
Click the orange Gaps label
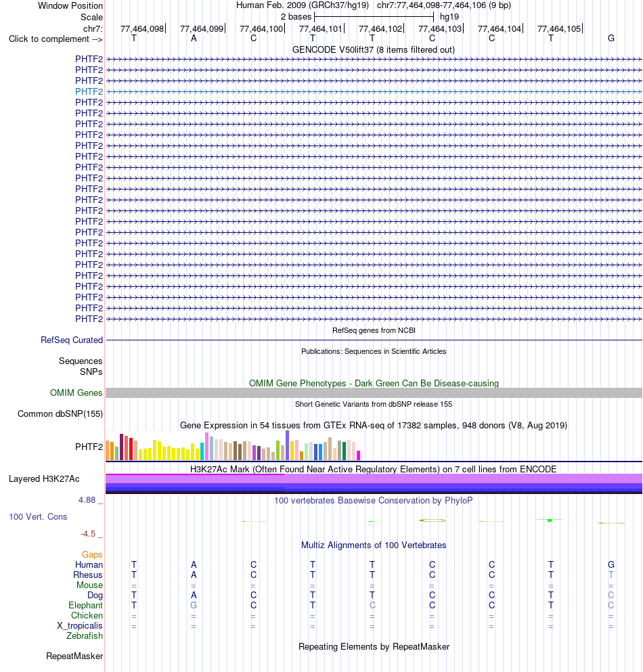[x=92, y=554]
